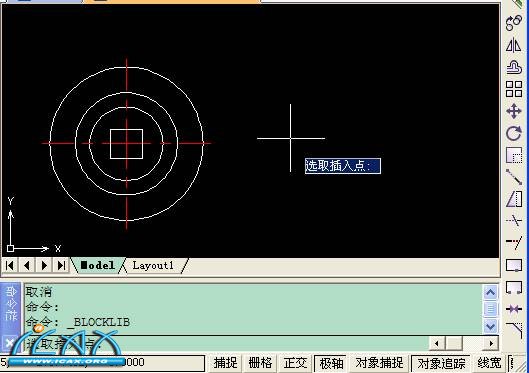
Task: Click command line right scroll arrow
Action: coord(491,343)
